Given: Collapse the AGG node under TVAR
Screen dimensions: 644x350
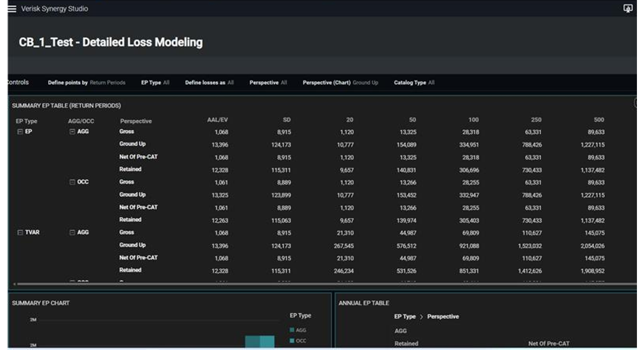Looking at the screenshot, I should tap(72, 233).
